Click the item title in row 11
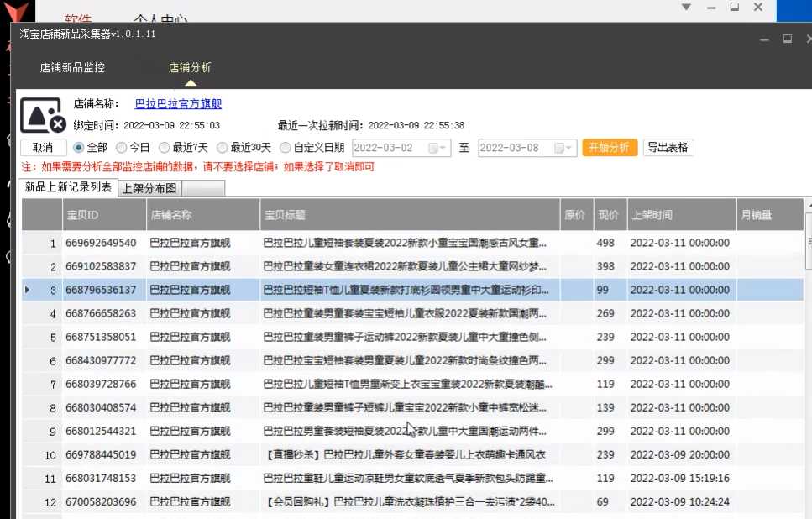 tap(407, 479)
